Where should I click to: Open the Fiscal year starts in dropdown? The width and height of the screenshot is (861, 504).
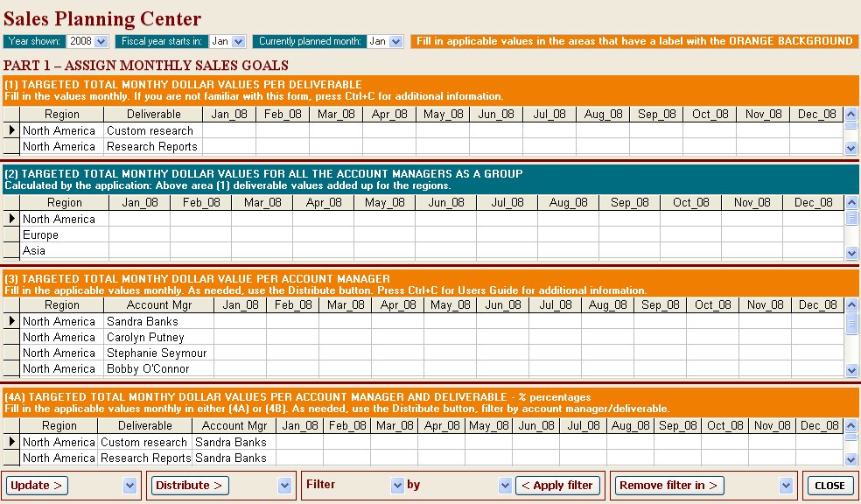pyautogui.click(x=238, y=41)
